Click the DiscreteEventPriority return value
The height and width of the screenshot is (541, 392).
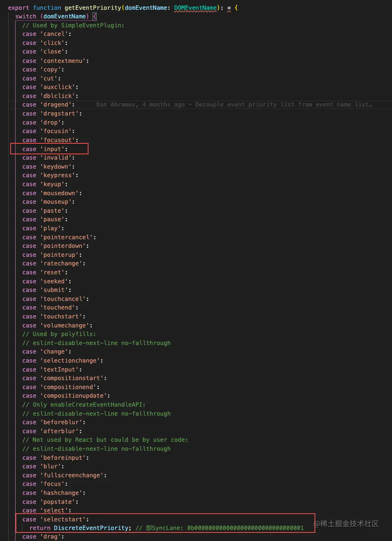pyautogui.click(x=91, y=528)
